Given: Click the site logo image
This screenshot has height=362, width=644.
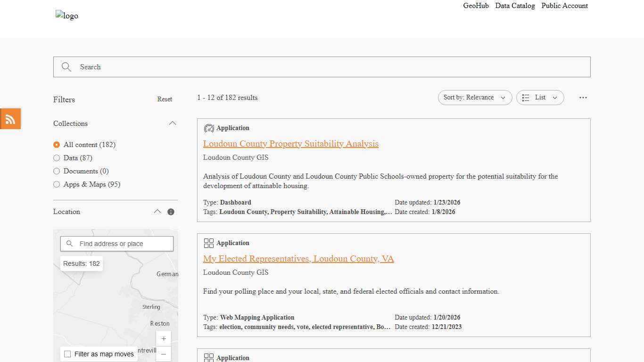Looking at the screenshot, I should 67,16.
